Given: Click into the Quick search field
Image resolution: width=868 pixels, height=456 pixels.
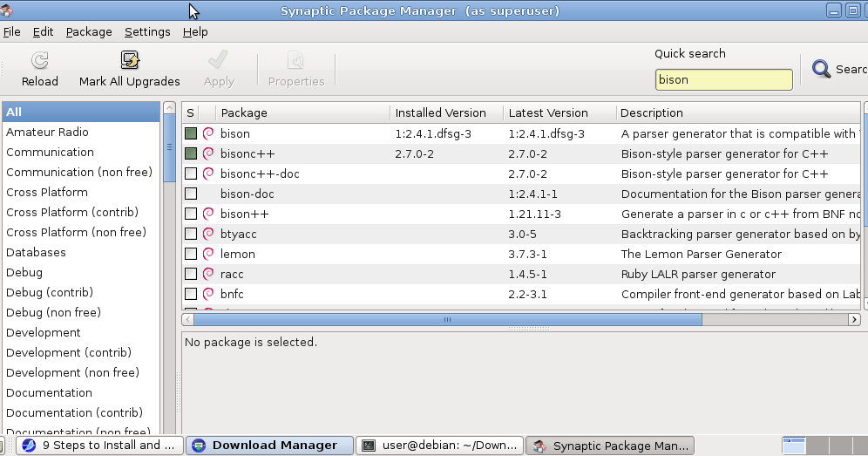Looking at the screenshot, I should point(723,80).
